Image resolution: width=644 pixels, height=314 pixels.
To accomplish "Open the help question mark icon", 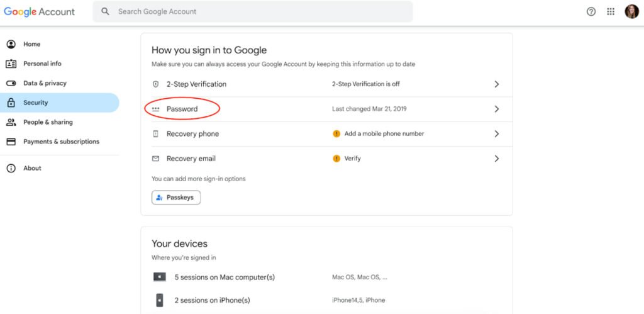I will tap(591, 11).
